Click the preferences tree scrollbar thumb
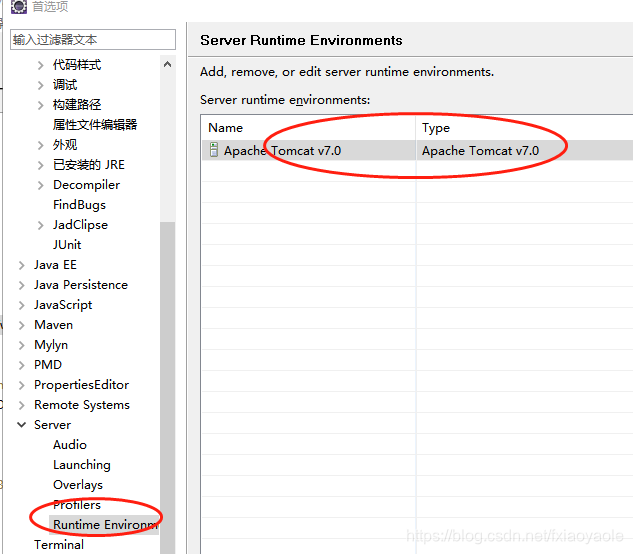Image resolution: width=633 pixels, height=554 pixels. click(x=168, y=388)
